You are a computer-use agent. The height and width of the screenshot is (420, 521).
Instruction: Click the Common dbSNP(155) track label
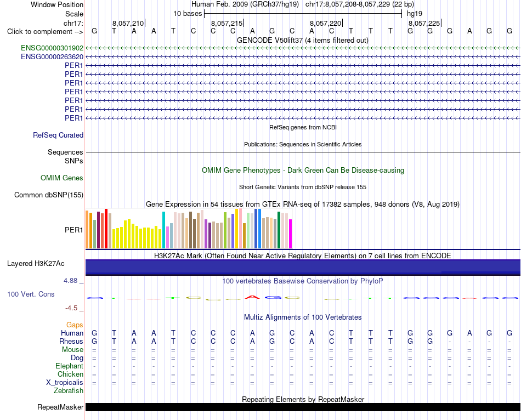pyautogui.click(x=49, y=195)
